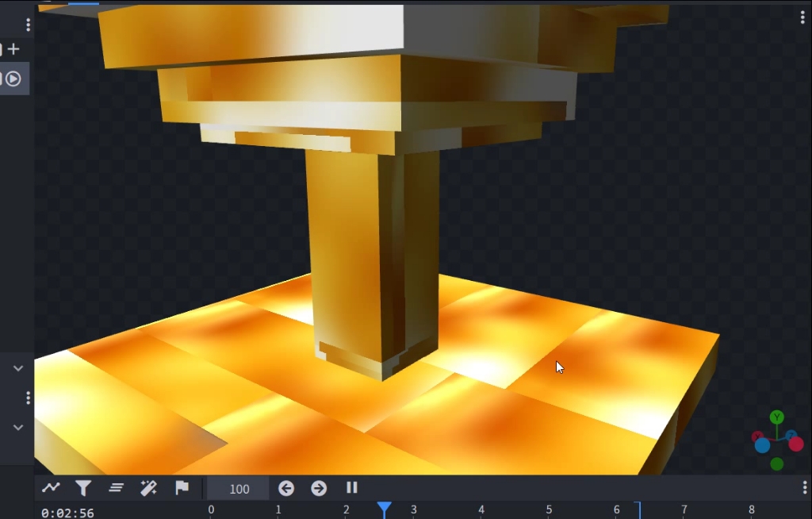Open the timeline three-dot options menu

coord(804,487)
